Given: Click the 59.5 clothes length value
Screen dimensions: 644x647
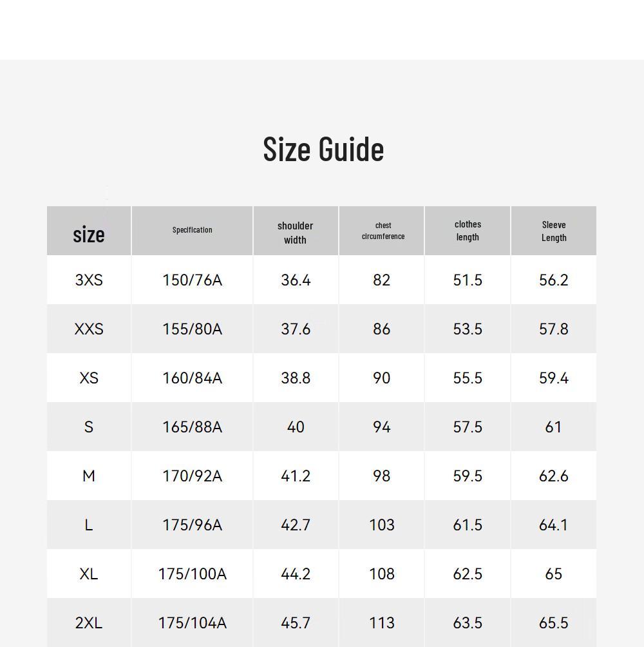Looking at the screenshot, I should [468, 476].
